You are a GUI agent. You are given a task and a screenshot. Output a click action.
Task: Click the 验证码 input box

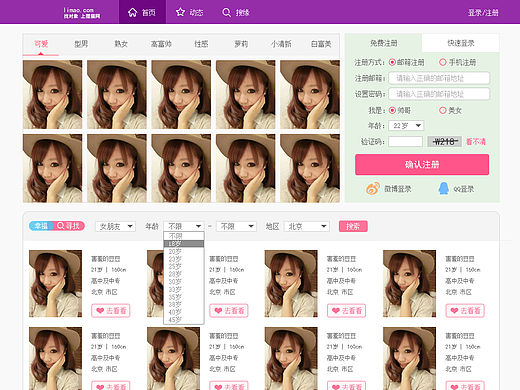click(406, 141)
